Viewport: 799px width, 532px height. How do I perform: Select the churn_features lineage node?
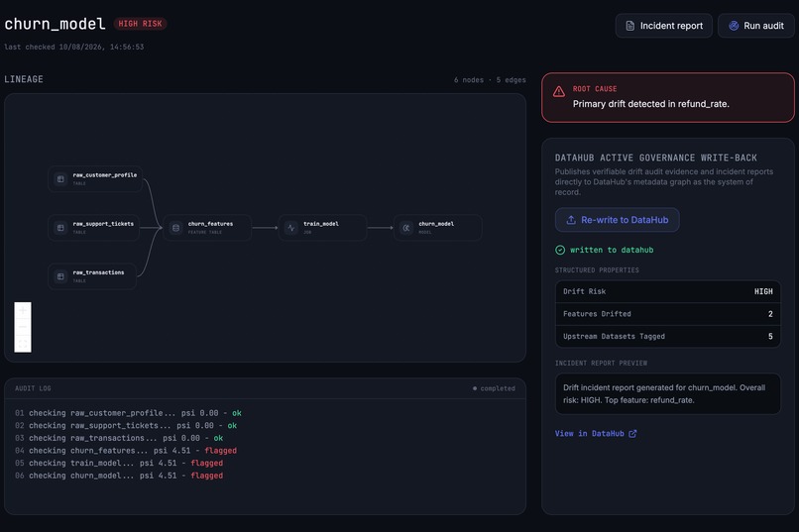pos(207,228)
